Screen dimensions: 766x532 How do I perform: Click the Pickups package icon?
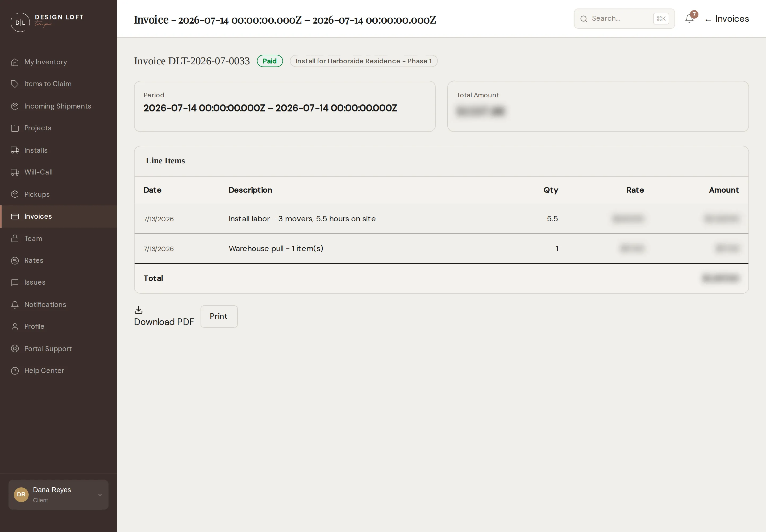point(15,194)
